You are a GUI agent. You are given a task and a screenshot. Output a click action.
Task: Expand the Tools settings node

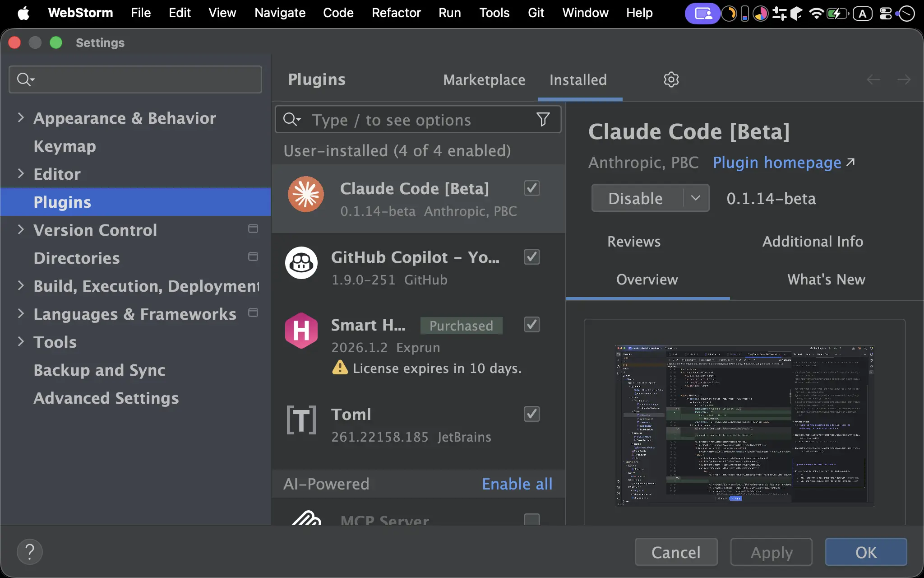pos(21,342)
